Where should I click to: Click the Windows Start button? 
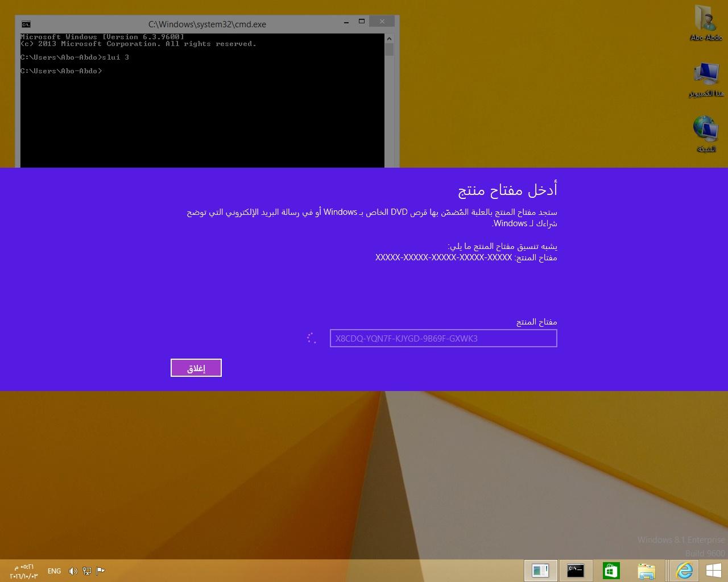714,571
